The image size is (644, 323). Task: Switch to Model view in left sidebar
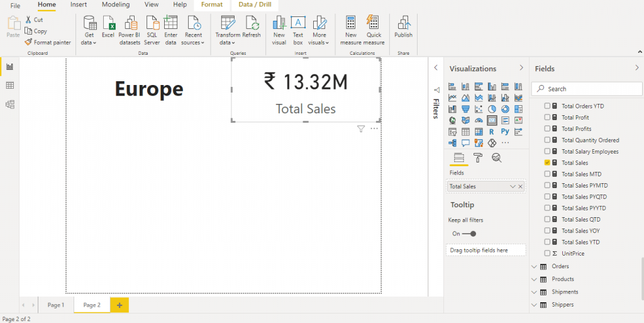click(10, 105)
